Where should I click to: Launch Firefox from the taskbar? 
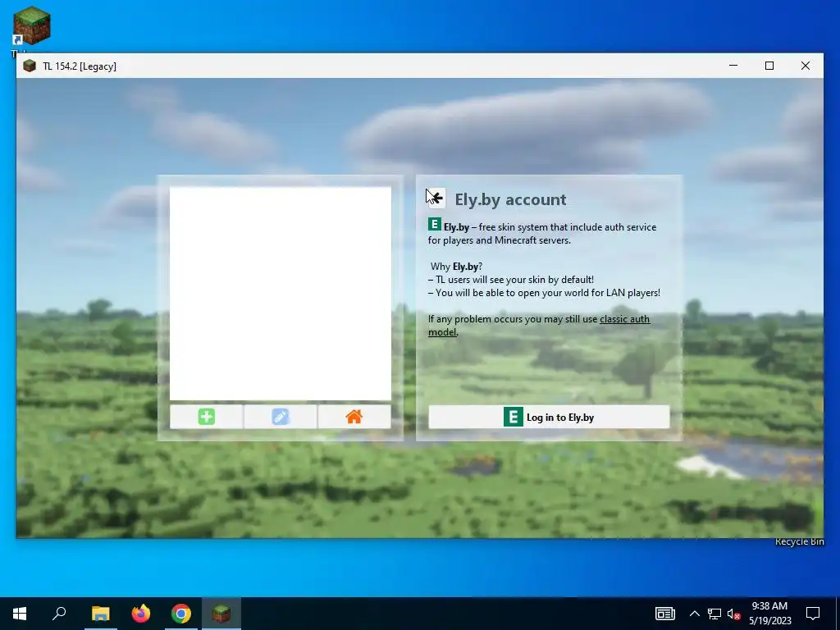(141, 614)
